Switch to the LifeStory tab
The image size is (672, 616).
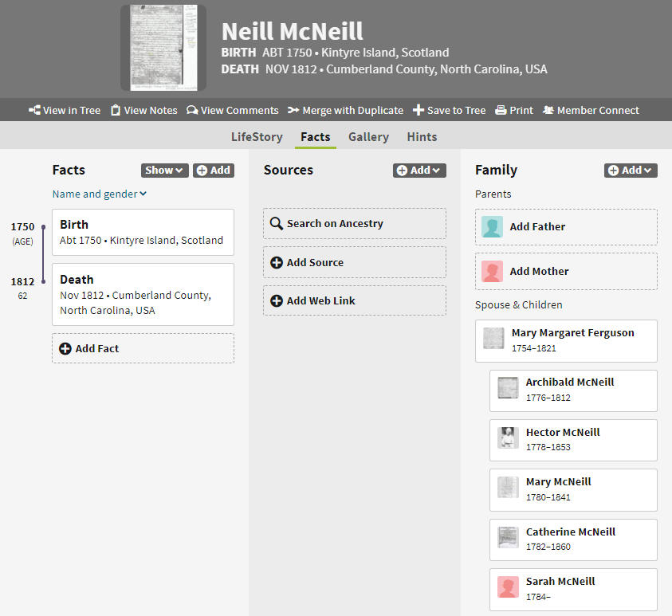(257, 137)
